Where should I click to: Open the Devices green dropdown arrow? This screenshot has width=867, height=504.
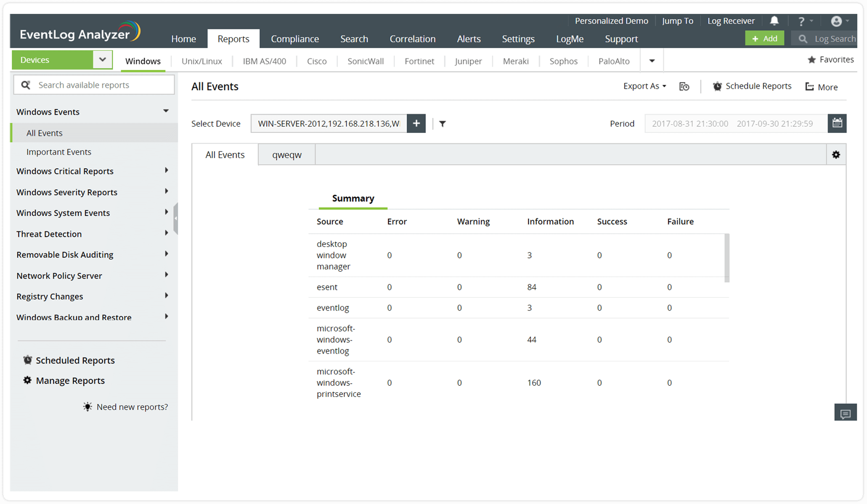[102, 60]
